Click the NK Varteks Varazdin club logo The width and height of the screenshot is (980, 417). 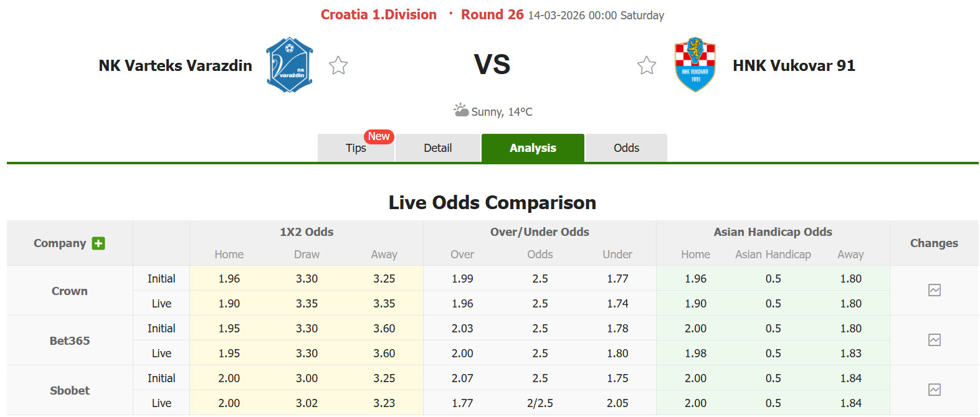[288, 65]
